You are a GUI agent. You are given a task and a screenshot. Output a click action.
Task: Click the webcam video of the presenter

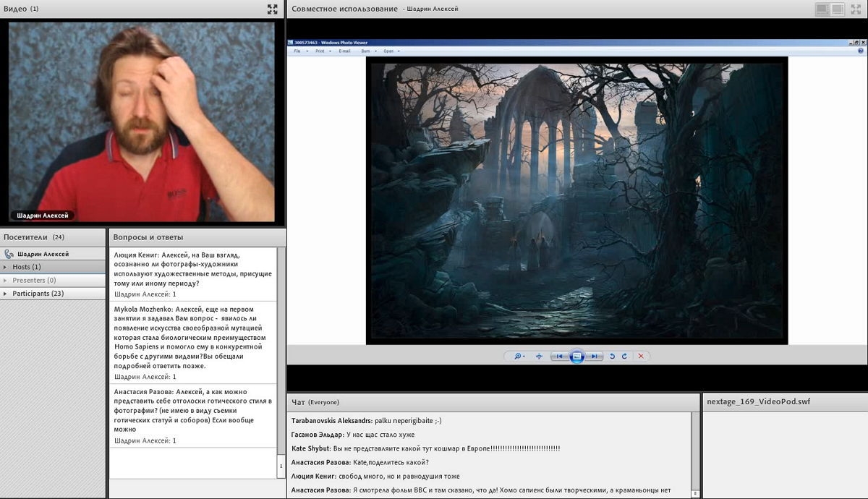[142, 121]
